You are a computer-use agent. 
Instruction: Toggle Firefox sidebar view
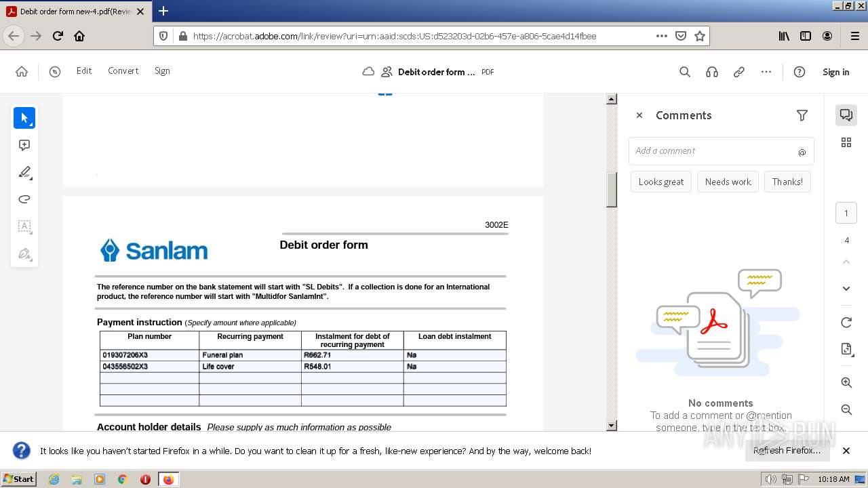[806, 36]
